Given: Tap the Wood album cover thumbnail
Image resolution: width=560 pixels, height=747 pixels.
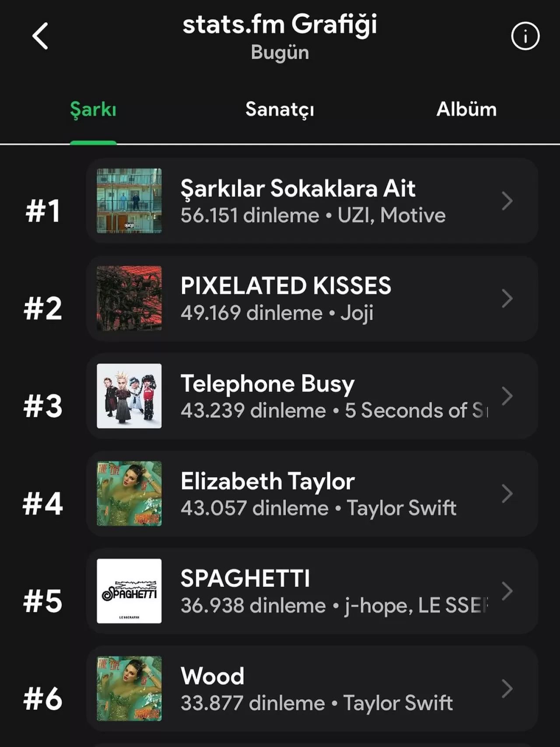Looking at the screenshot, I should 129,689.
